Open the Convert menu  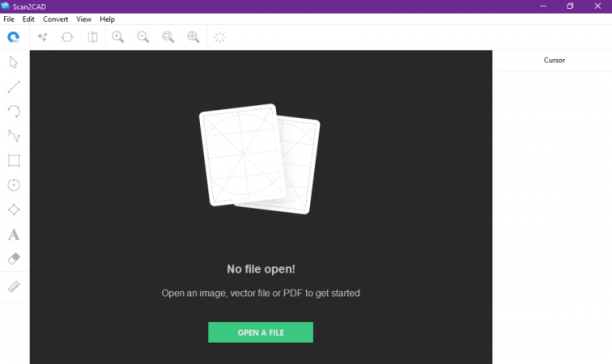pos(55,19)
